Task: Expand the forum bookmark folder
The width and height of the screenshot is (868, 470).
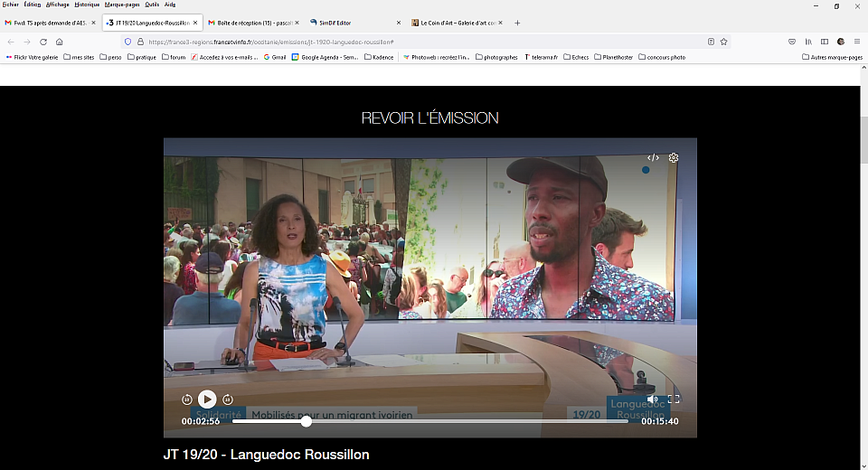Action: point(174,57)
